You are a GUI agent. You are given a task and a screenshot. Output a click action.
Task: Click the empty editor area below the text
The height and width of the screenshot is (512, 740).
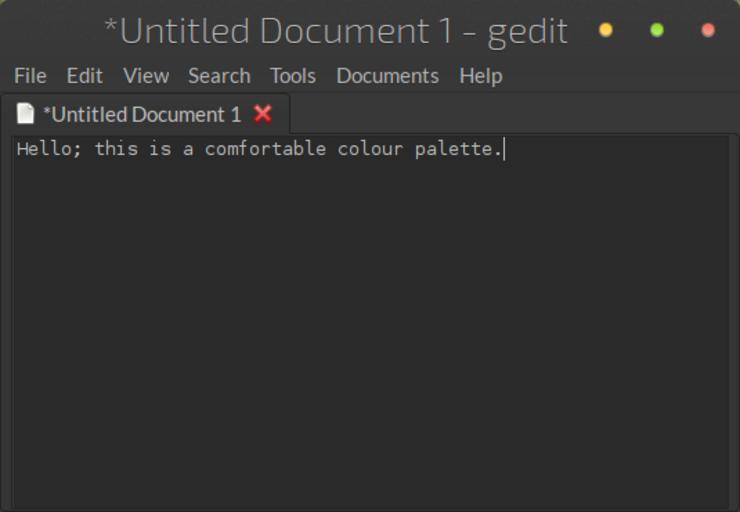(x=370, y=330)
